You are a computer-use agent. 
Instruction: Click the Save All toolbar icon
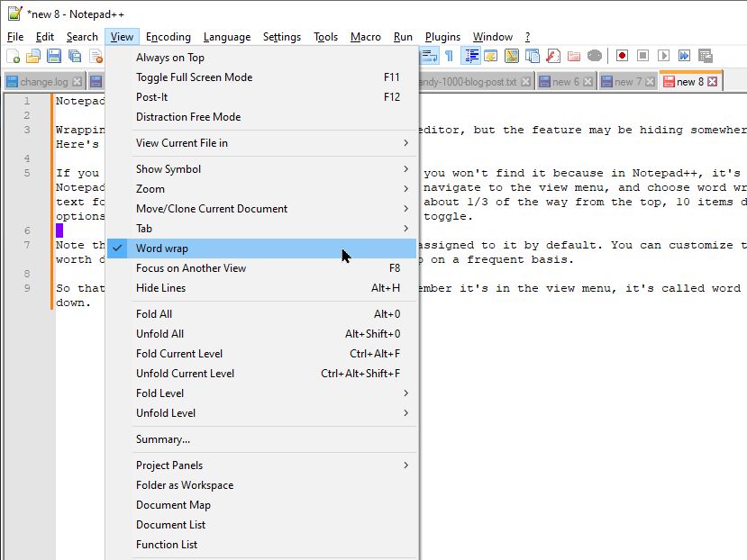pyautogui.click(x=75, y=56)
